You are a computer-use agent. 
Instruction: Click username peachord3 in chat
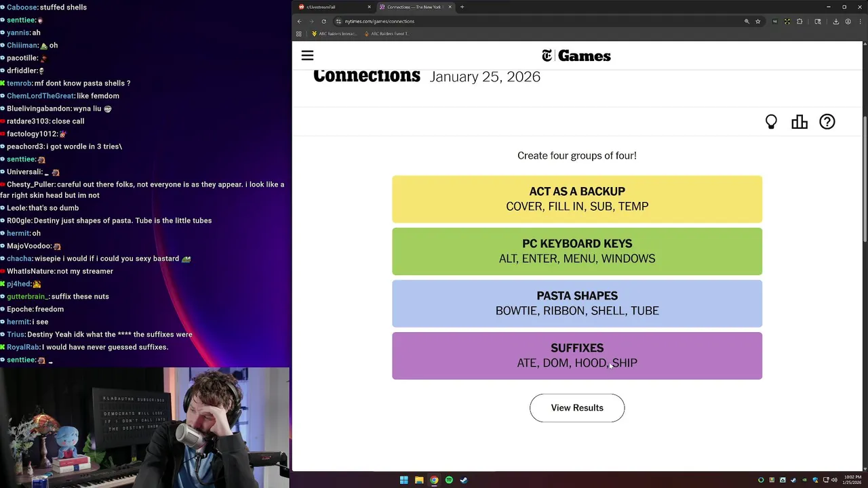pos(24,146)
